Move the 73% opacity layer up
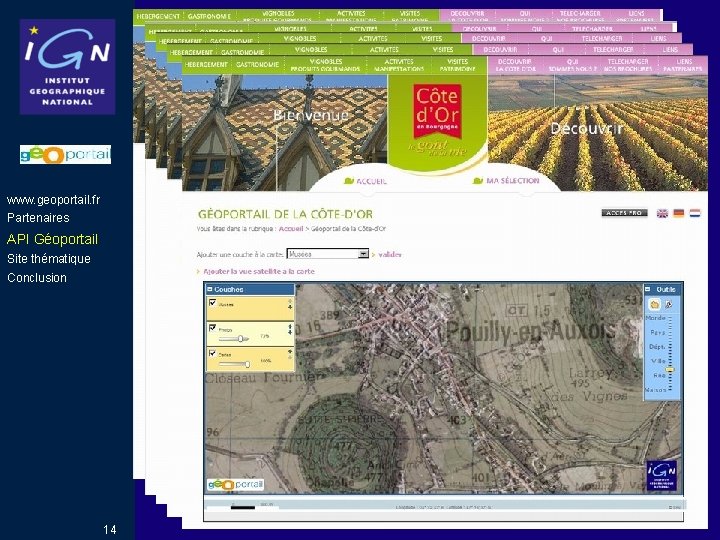The image size is (720, 540). coord(290,326)
